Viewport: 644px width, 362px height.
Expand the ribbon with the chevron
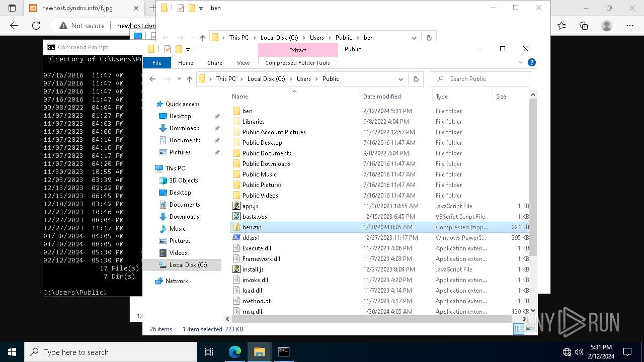point(521,63)
